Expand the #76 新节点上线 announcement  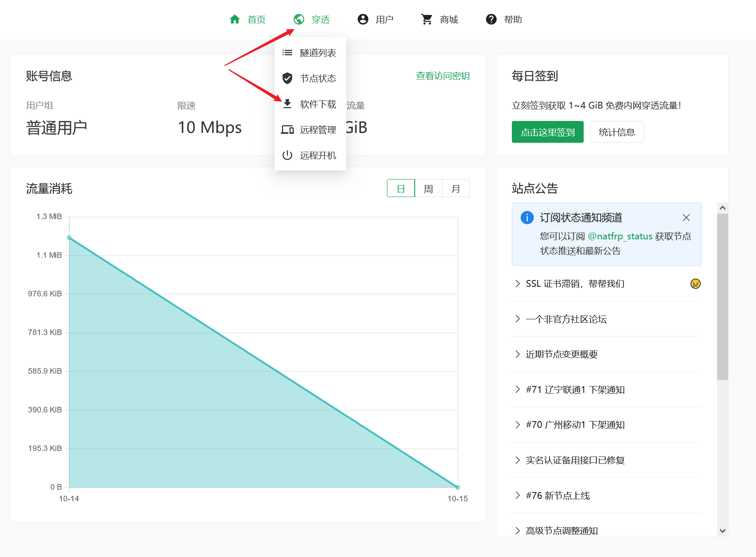558,495
